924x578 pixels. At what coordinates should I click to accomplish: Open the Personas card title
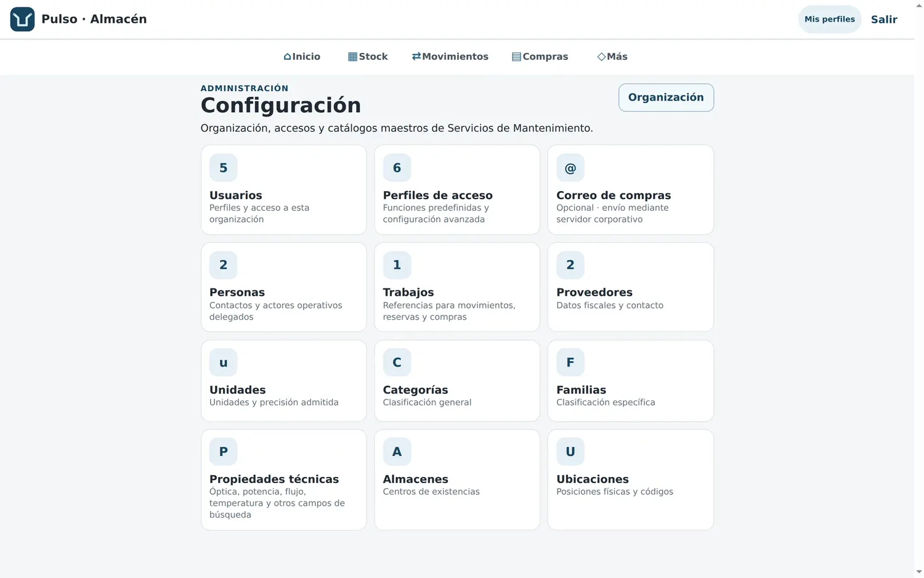click(237, 292)
